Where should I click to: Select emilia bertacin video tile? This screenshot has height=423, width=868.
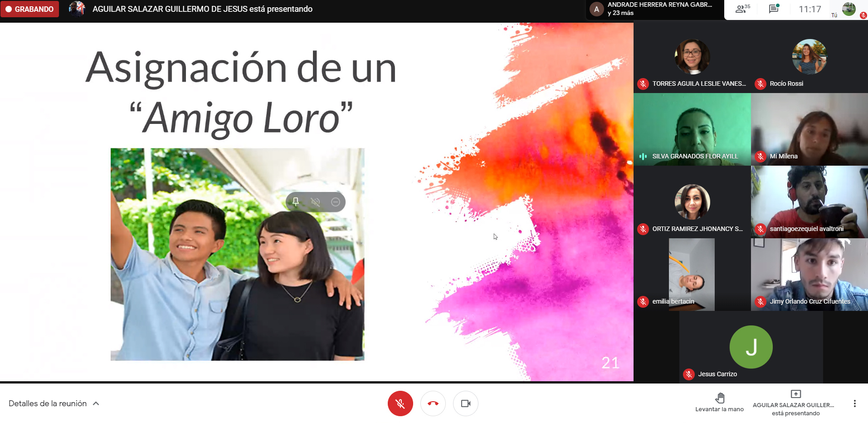click(x=692, y=275)
